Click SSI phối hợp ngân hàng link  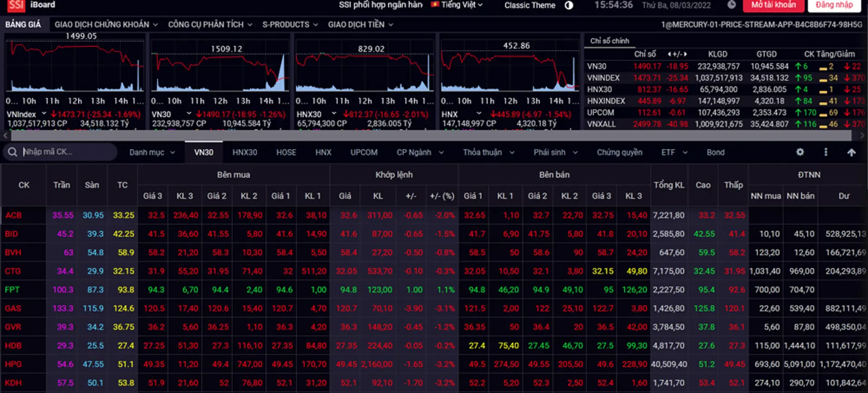(x=381, y=5)
